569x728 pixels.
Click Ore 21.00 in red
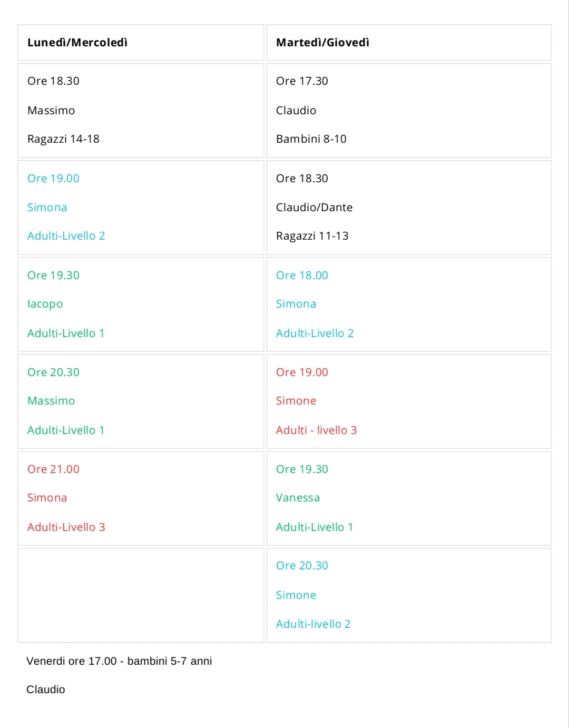(x=53, y=469)
